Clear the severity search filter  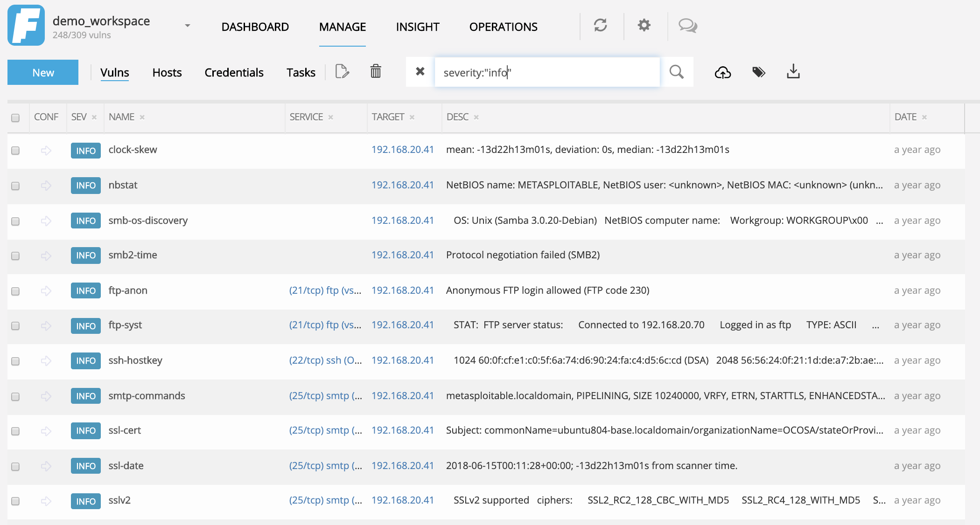[x=420, y=71]
